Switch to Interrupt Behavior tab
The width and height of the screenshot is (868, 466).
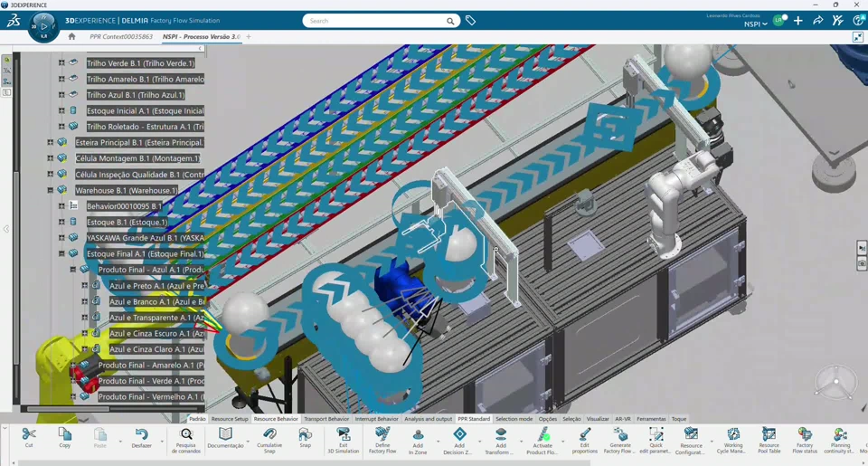376,419
